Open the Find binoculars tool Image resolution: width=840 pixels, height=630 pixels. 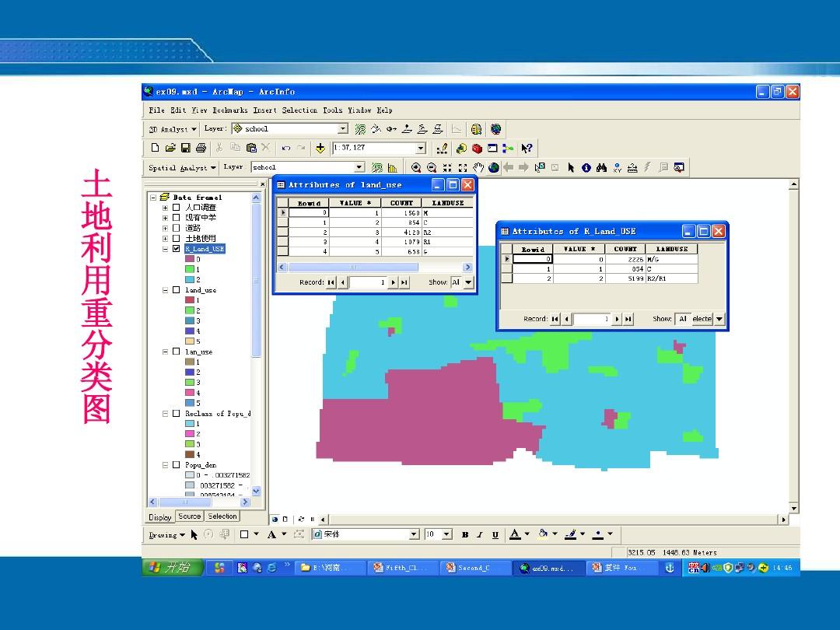[x=601, y=167]
